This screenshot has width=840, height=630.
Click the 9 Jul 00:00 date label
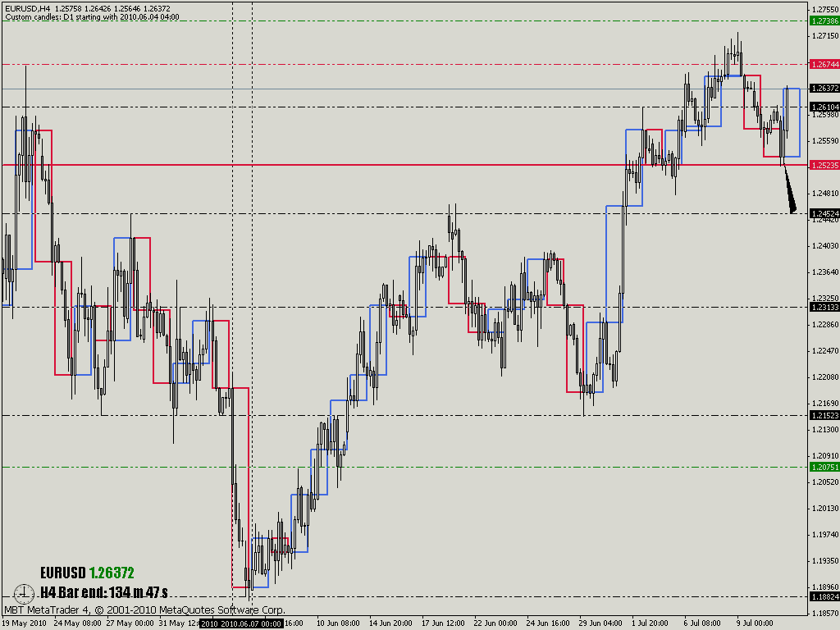tap(755, 623)
